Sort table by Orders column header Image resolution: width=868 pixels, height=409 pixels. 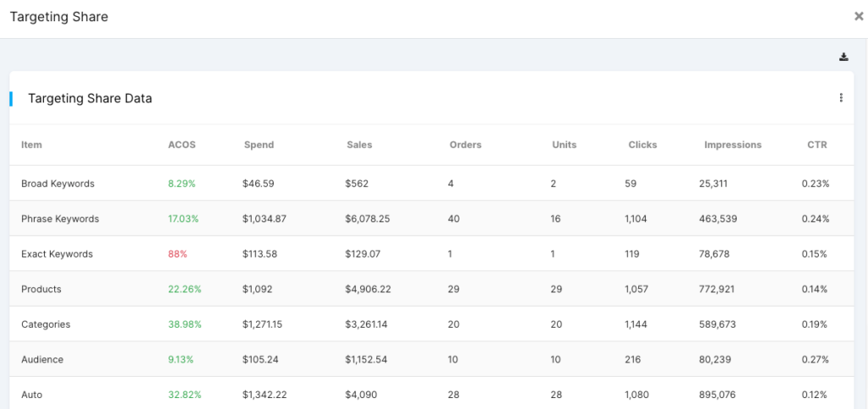(x=465, y=145)
